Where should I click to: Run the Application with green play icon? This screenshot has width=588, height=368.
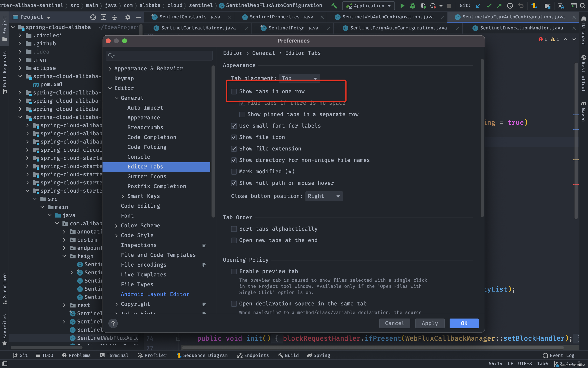click(x=402, y=6)
